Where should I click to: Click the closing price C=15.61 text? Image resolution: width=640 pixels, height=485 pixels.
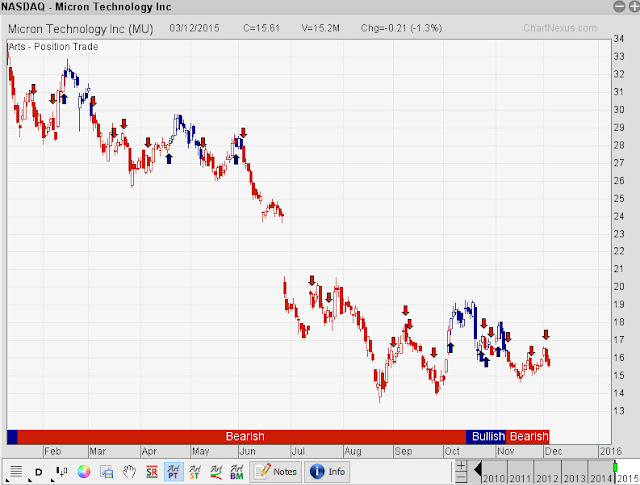[x=261, y=28]
